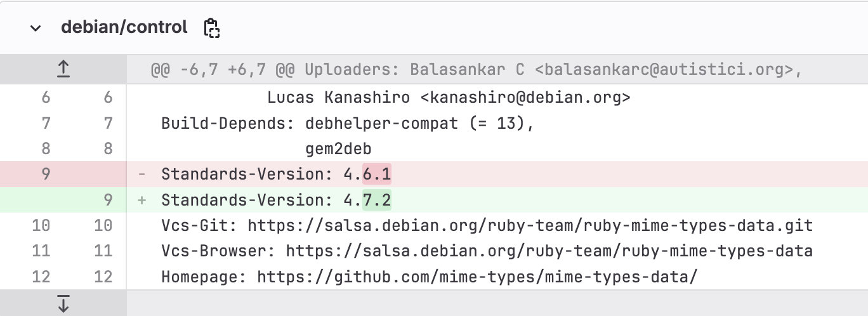Select old line number 10
The width and height of the screenshot is (868, 316).
[x=41, y=225]
